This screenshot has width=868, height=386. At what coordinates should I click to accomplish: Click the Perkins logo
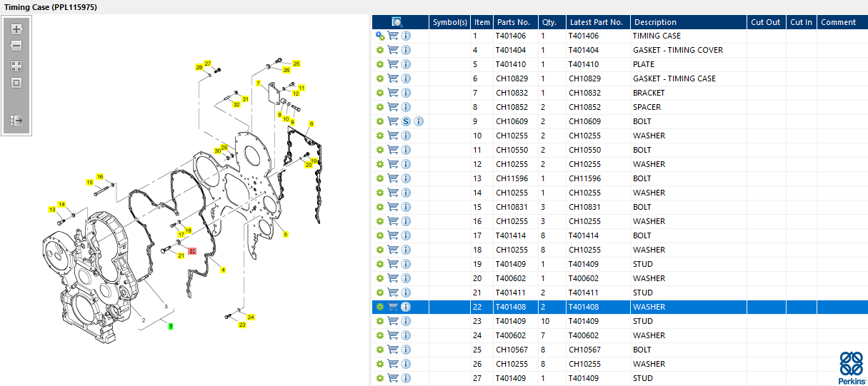[851, 367]
